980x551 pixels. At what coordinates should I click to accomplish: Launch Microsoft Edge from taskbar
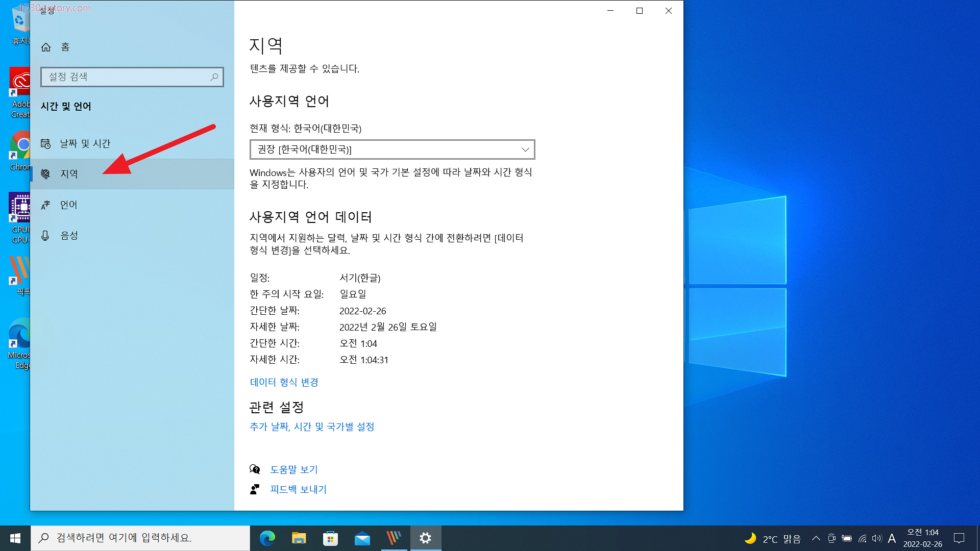coord(267,538)
